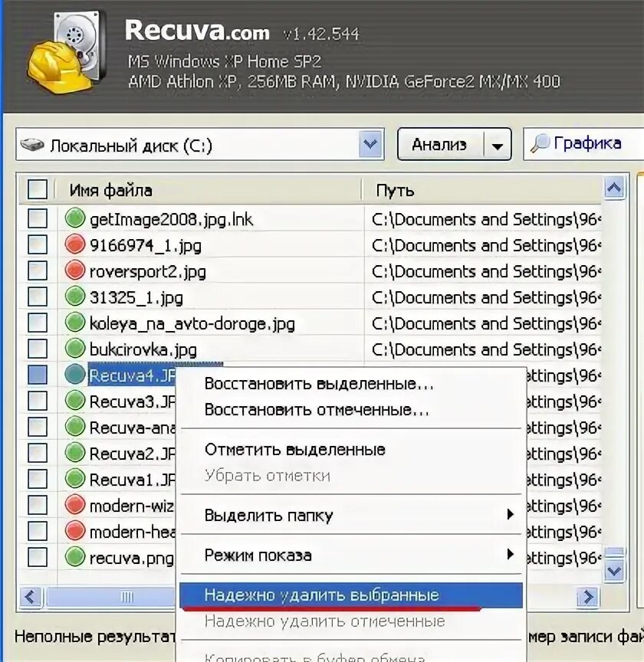Check the box for 9166974_1.jpg
Screen dimensions: 644x662
coord(38,245)
